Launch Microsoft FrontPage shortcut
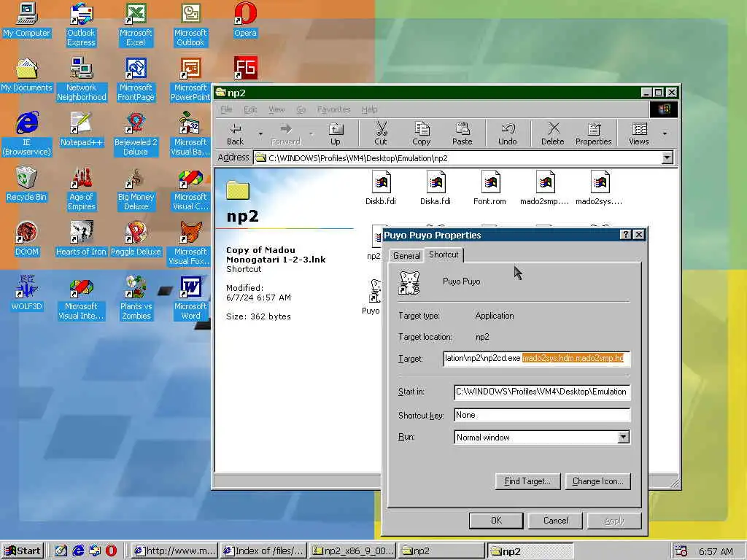Viewport: 747px width, 560px height. click(x=136, y=79)
